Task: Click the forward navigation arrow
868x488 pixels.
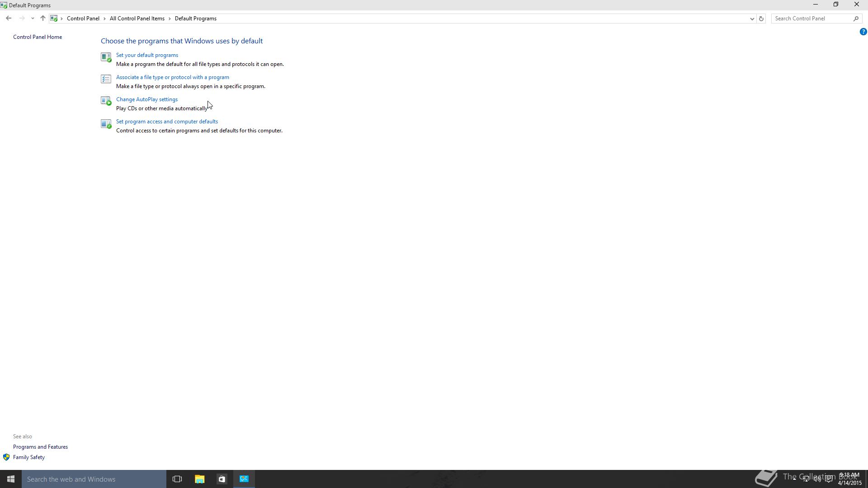Action: pos(22,19)
